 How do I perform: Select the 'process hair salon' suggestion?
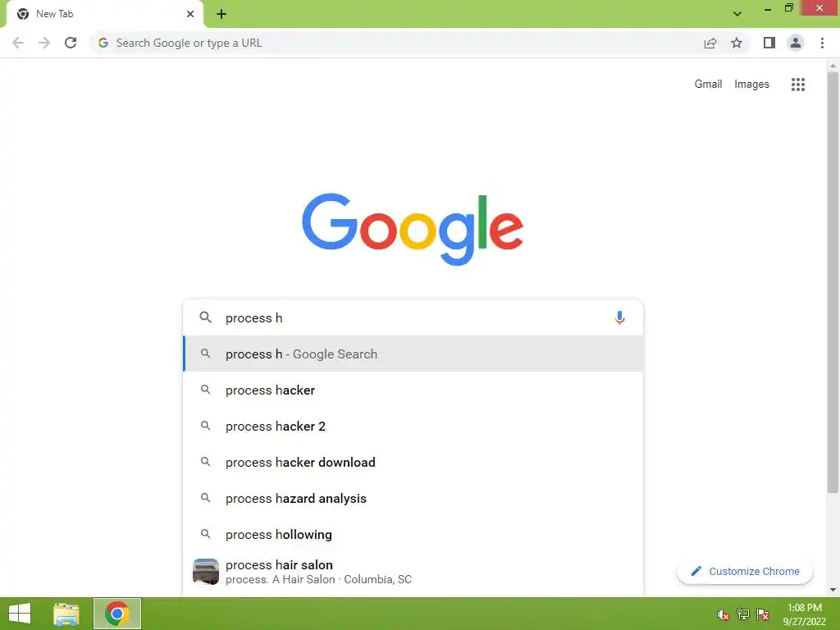click(413, 572)
